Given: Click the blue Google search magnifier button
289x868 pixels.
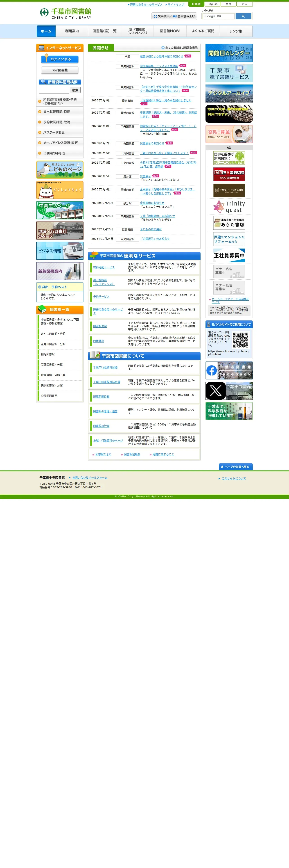Looking at the screenshot, I should tap(243, 16).
